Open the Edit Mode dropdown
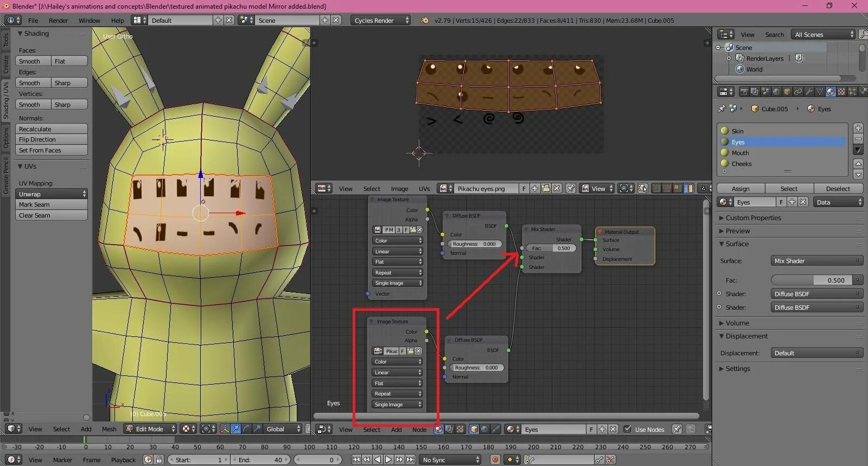Viewport: 868px width, 466px height. click(150, 429)
